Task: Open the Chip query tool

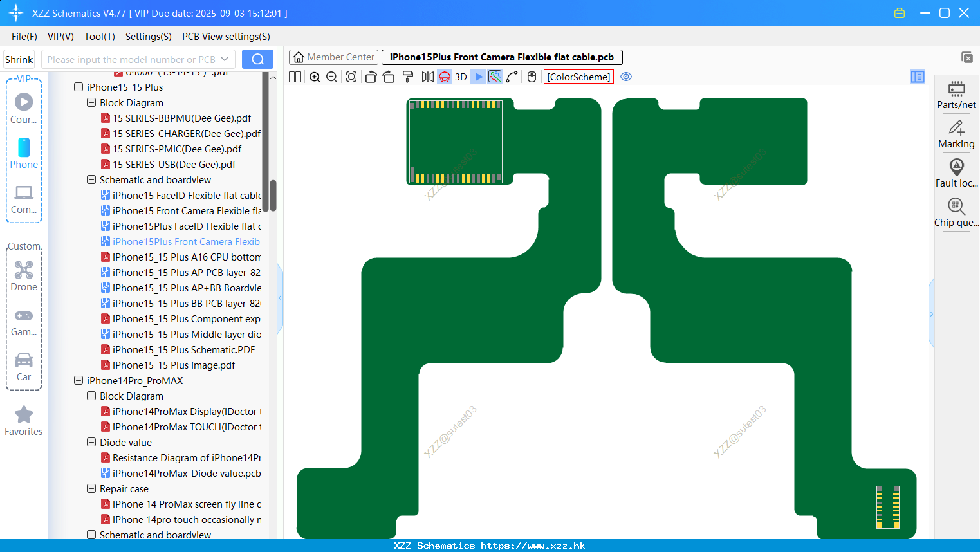Action: point(956,213)
